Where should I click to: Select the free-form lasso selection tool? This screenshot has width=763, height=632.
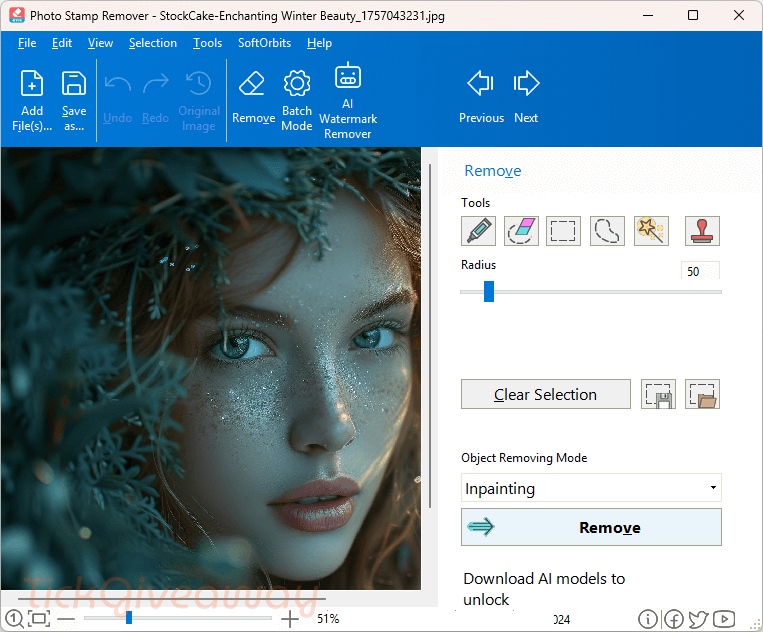tap(607, 231)
